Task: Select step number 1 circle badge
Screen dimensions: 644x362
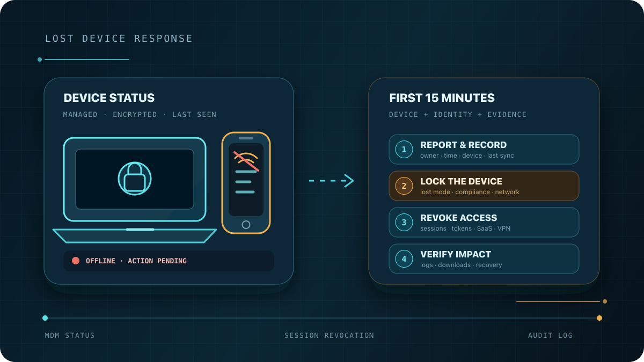Action: tap(404, 149)
